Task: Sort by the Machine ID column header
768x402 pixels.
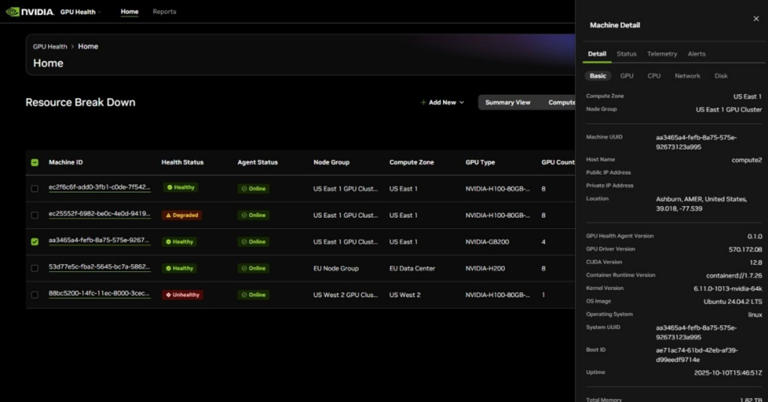Action: (66, 163)
